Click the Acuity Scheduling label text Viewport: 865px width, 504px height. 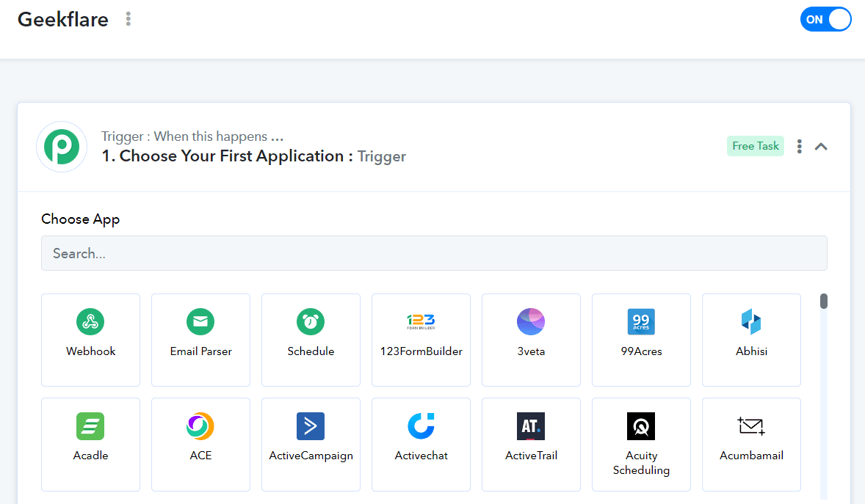point(641,463)
